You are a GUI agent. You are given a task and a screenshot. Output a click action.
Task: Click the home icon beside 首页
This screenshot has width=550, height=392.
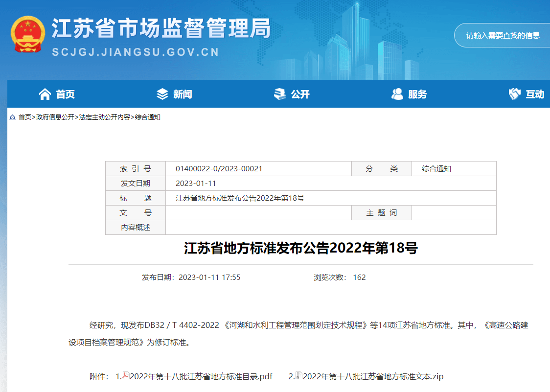(x=45, y=94)
